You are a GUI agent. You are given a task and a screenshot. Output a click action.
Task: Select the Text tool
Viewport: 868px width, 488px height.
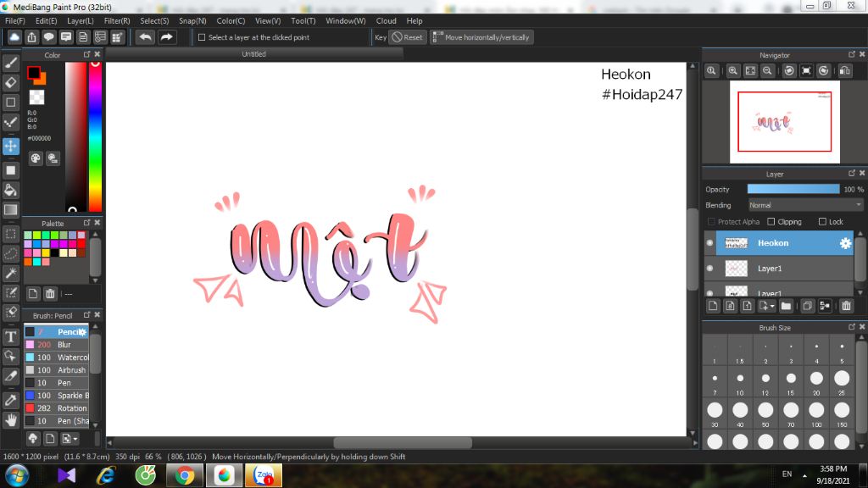10,336
